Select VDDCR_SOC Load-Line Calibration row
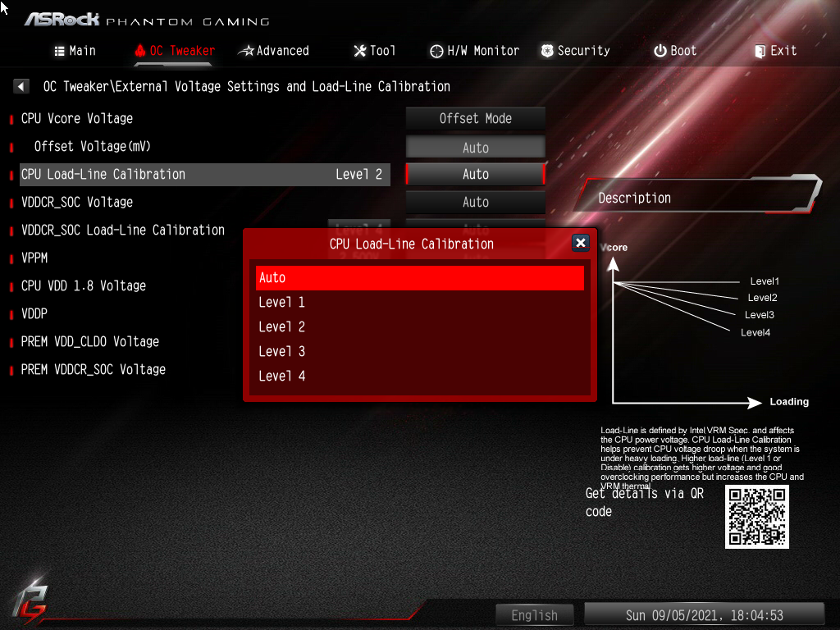Viewport: 840px width, 630px height. [123, 230]
